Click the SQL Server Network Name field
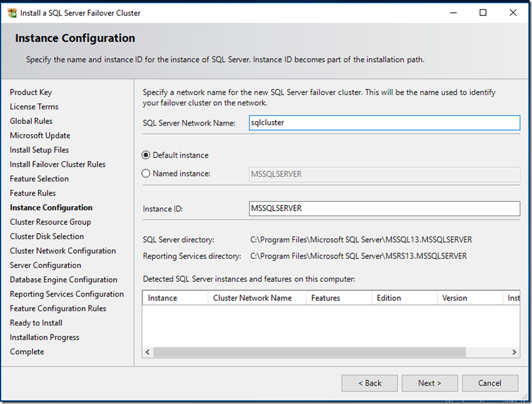Image resolution: width=532 pixels, height=404 pixels. point(384,123)
